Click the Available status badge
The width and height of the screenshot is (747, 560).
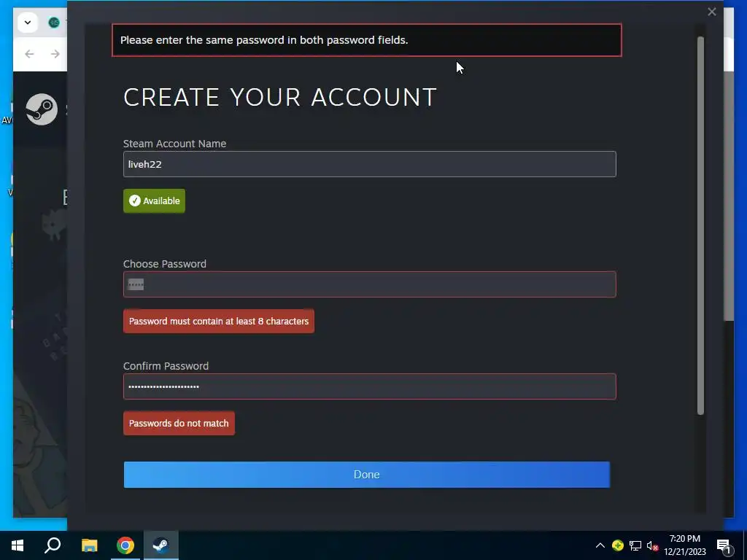click(x=155, y=201)
